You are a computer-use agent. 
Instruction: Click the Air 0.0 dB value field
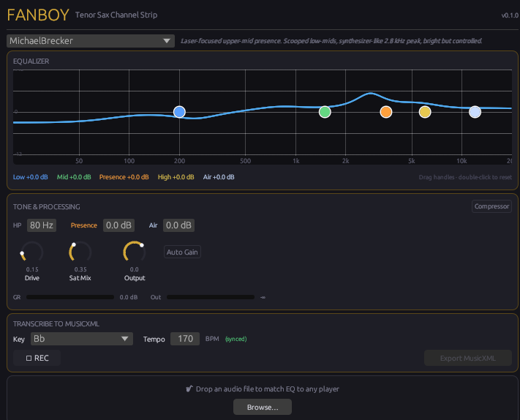click(x=178, y=225)
